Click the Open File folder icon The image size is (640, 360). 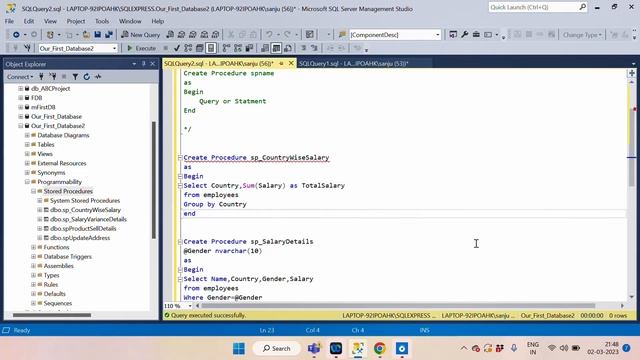click(x=86, y=35)
